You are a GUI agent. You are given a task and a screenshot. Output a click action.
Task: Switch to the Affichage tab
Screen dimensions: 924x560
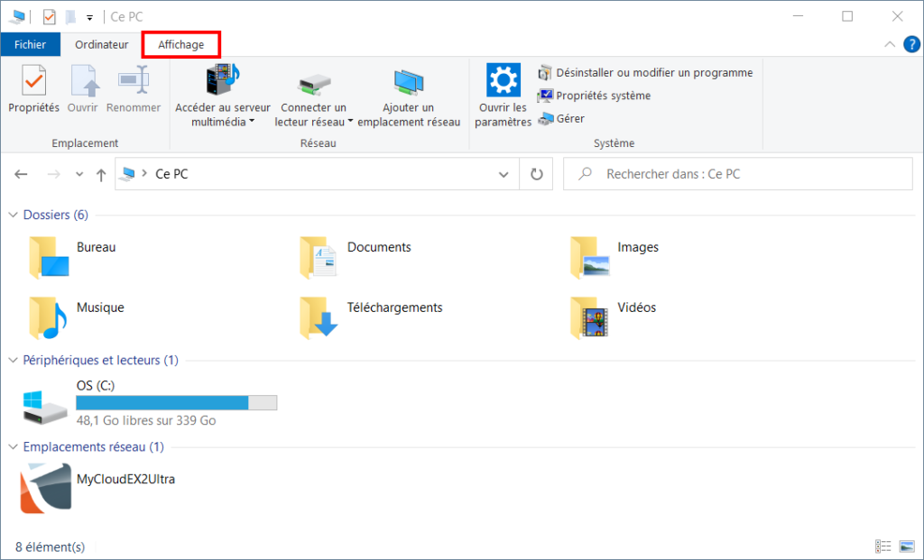[180, 45]
